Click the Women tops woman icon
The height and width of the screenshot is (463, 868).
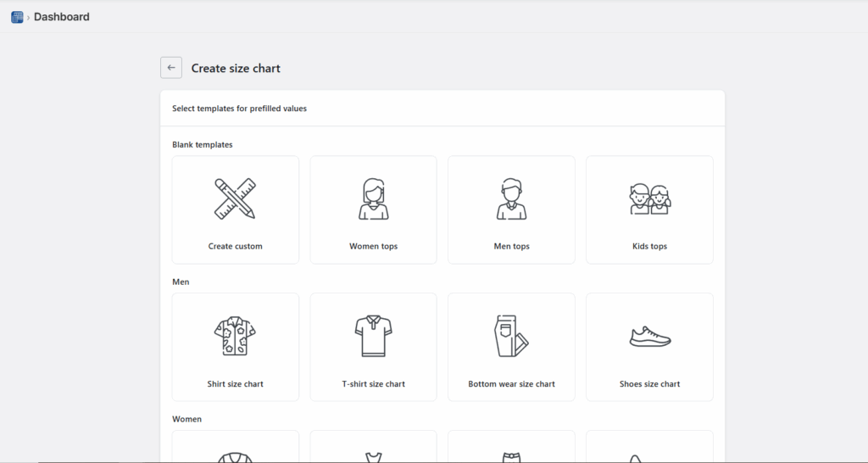pyautogui.click(x=373, y=198)
